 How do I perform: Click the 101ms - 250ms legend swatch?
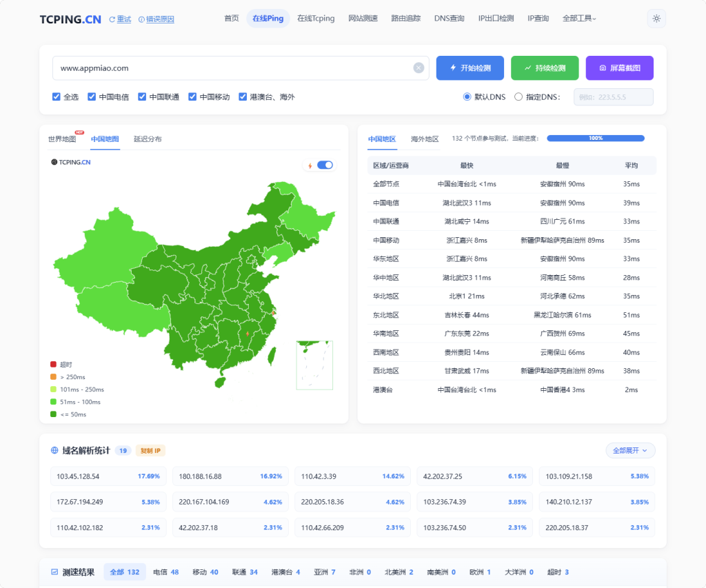(54, 389)
